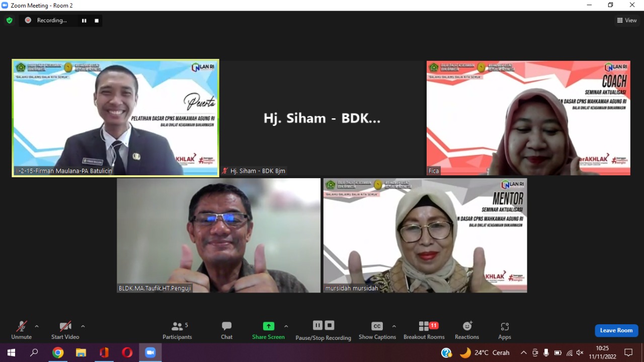Open Opera browser from the taskbar
The height and width of the screenshot is (362, 644).
[127, 352]
